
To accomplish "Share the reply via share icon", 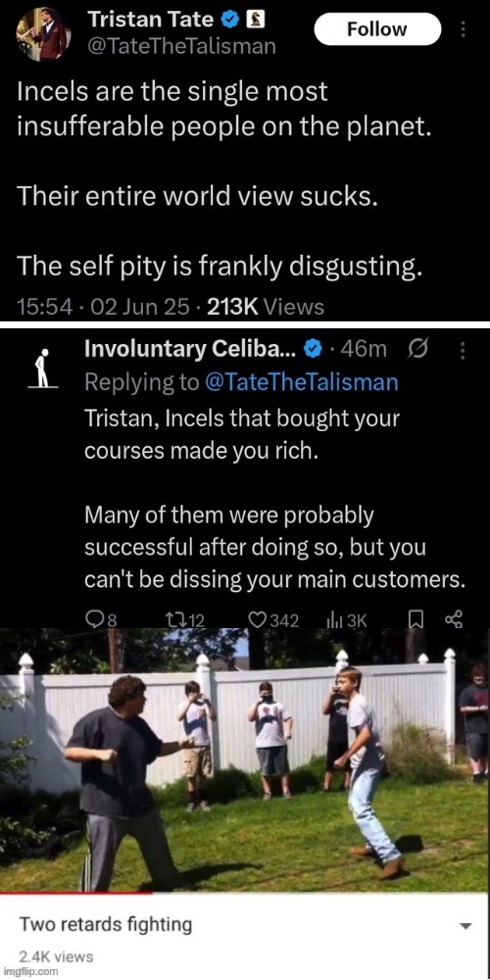I will coord(454,619).
